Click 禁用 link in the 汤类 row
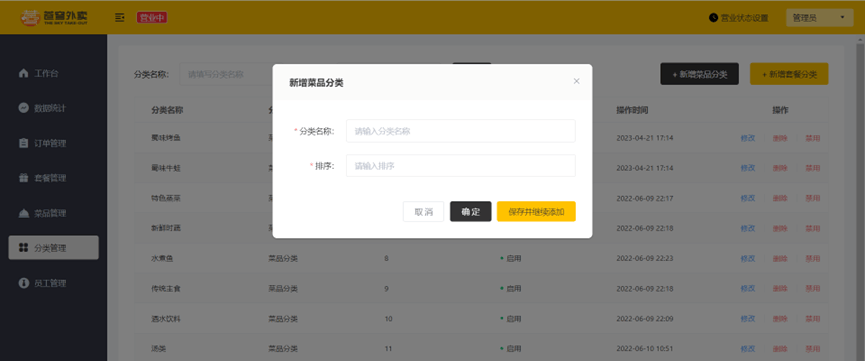 [813, 349]
